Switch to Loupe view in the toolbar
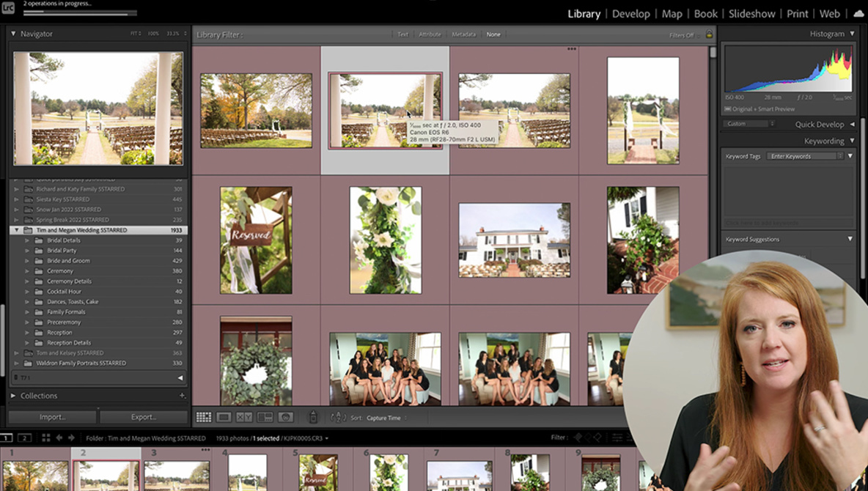Screen dimensions: 868x491 click(224, 418)
